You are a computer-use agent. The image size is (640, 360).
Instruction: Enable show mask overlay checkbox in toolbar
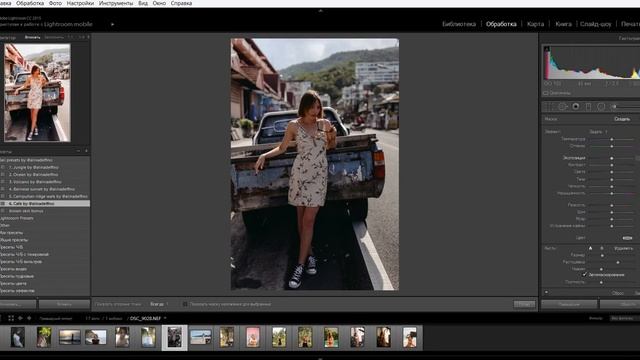pos(185,304)
